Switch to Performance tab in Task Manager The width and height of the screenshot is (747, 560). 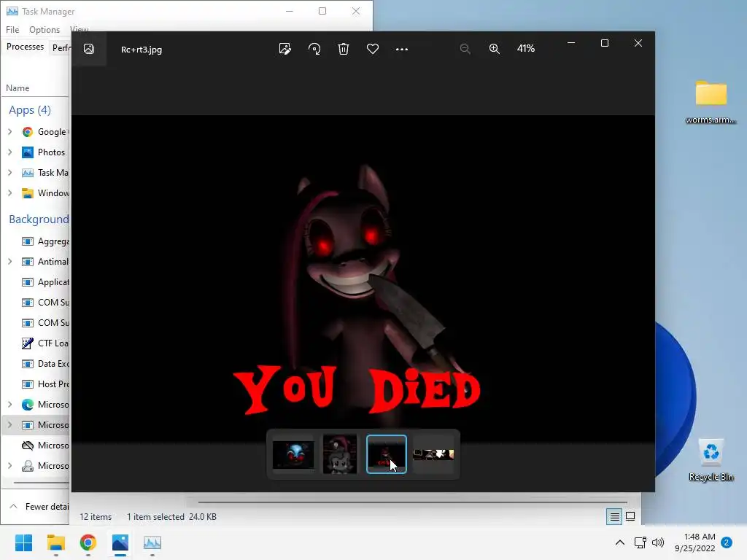pos(60,47)
